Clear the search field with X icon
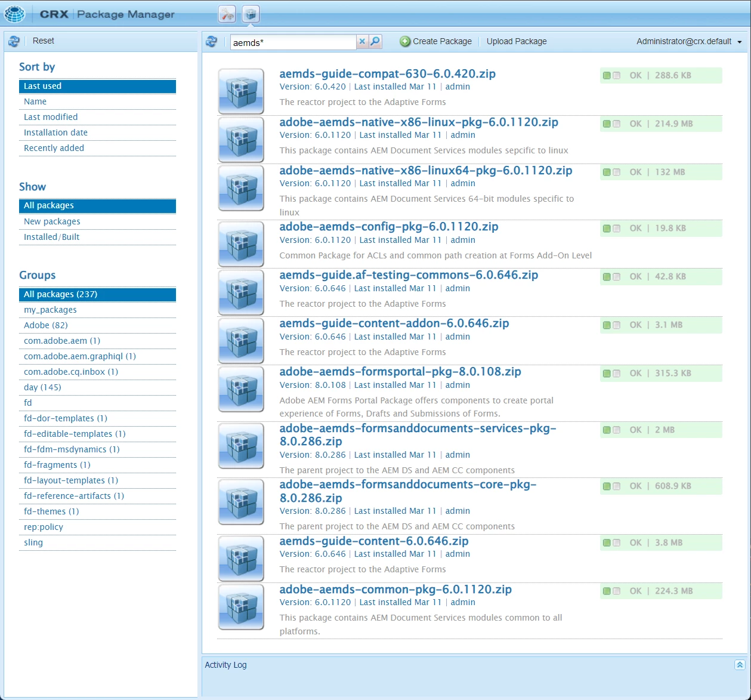Viewport: 751px width, 700px height. pyautogui.click(x=362, y=41)
